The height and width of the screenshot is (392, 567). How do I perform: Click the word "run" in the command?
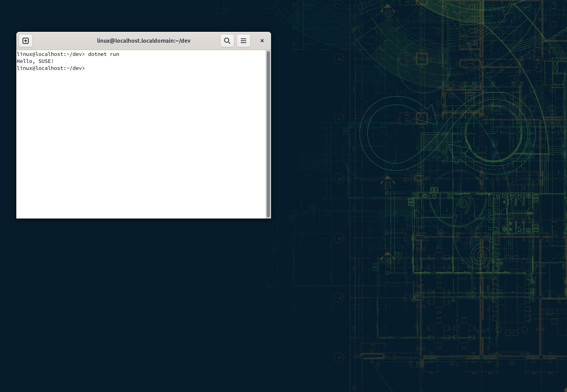pos(115,54)
